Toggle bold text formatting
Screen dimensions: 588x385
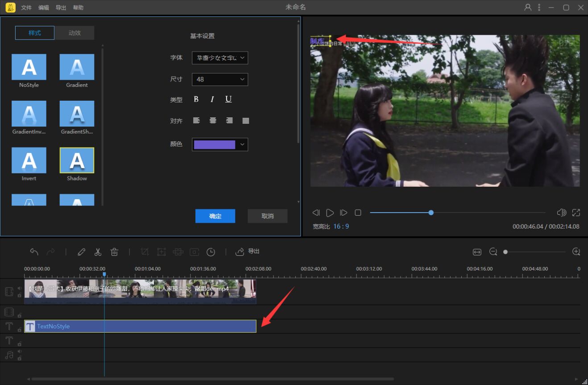[196, 99]
